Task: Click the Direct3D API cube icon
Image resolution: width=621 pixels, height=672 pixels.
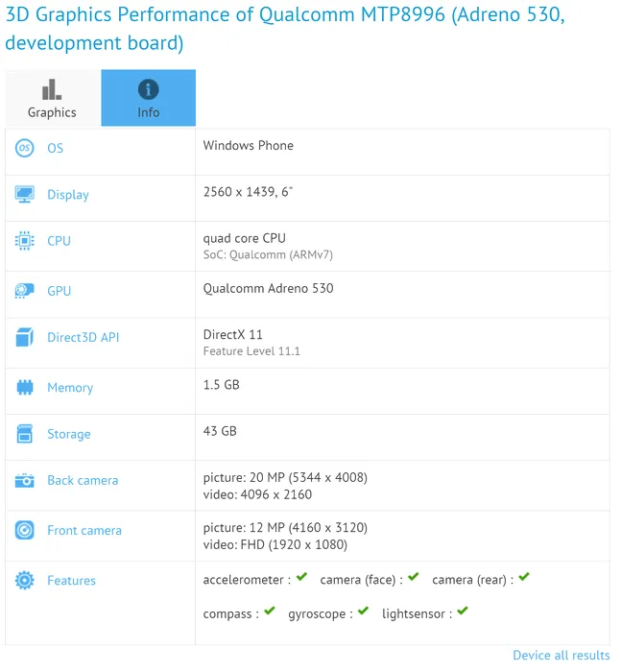Action: [x=25, y=338]
